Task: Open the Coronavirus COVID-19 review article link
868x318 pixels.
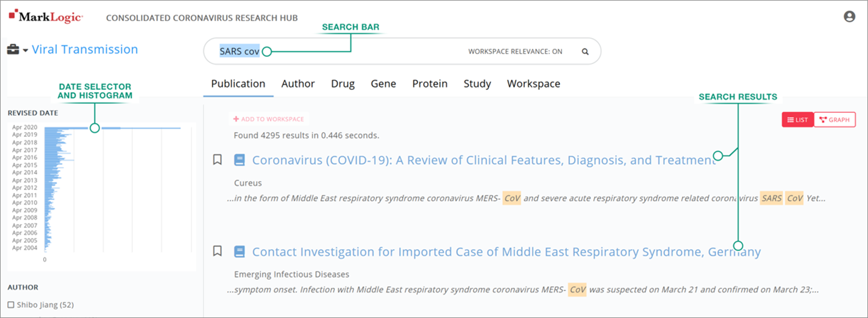Action: (480, 160)
